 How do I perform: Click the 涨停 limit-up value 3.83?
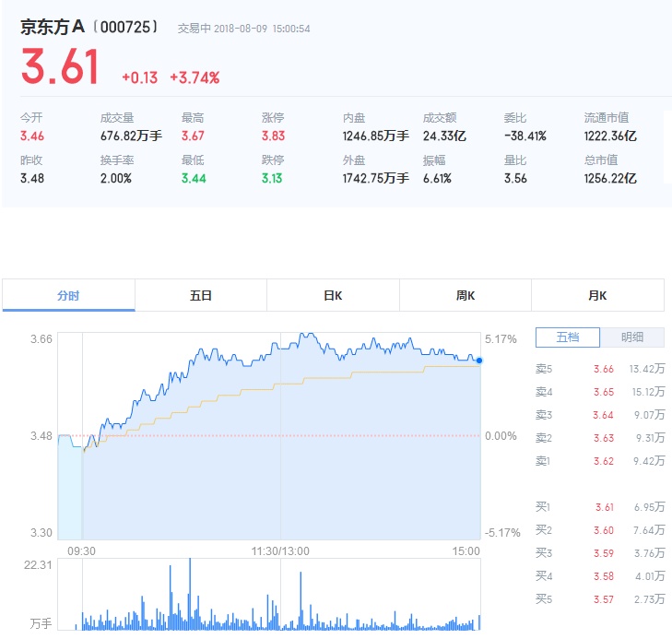point(273,136)
